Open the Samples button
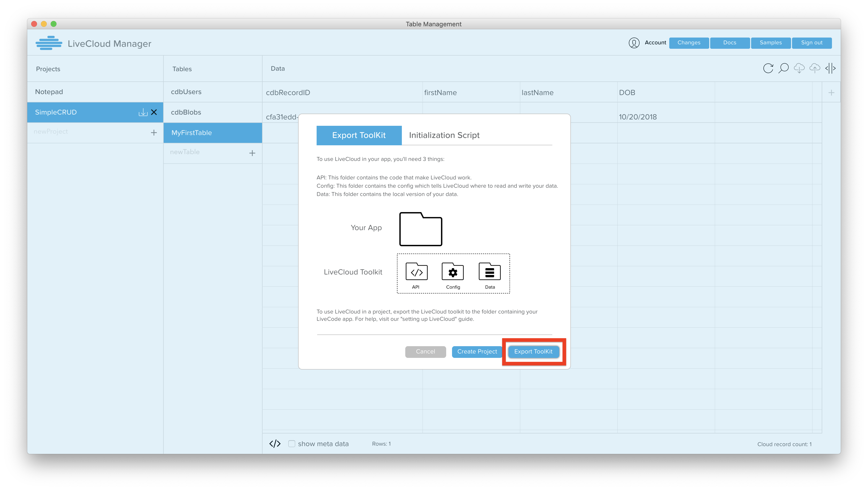The width and height of the screenshot is (868, 490). coord(771,43)
